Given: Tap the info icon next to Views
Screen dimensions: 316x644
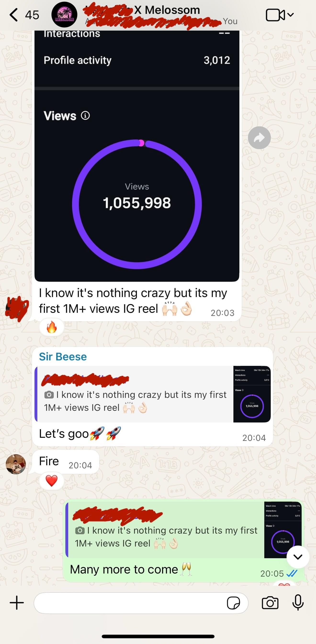Looking at the screenshot, I should click(85, 116).
